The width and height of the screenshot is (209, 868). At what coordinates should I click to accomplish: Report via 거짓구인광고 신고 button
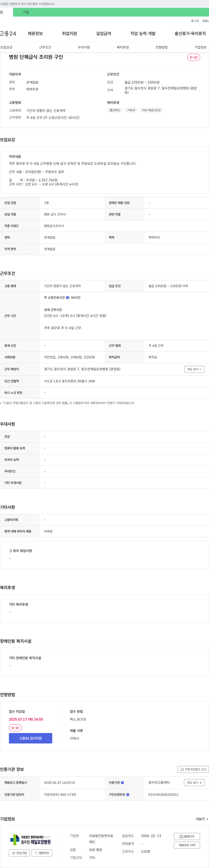click(x=193, y=769)
